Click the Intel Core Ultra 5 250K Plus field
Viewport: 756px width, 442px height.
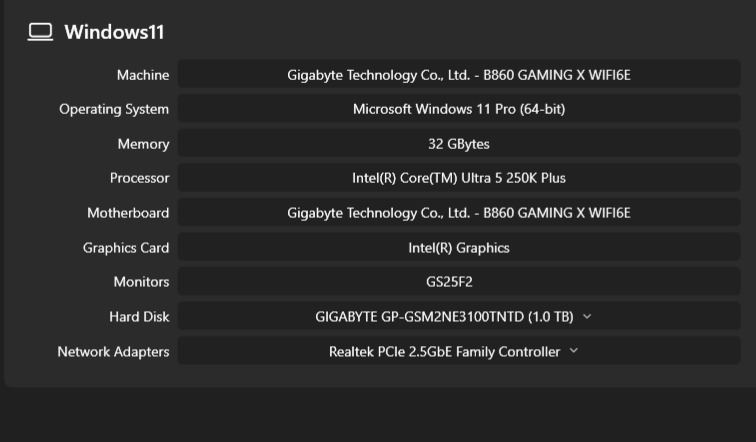click(459, 178)
